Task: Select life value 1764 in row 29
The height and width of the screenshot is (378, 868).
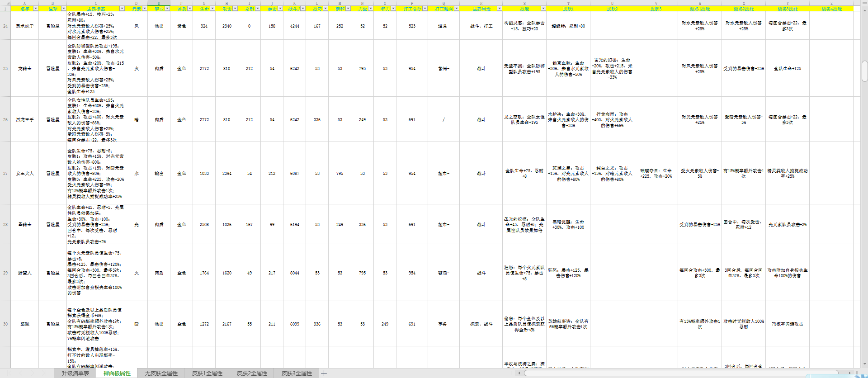Action: 204,273
